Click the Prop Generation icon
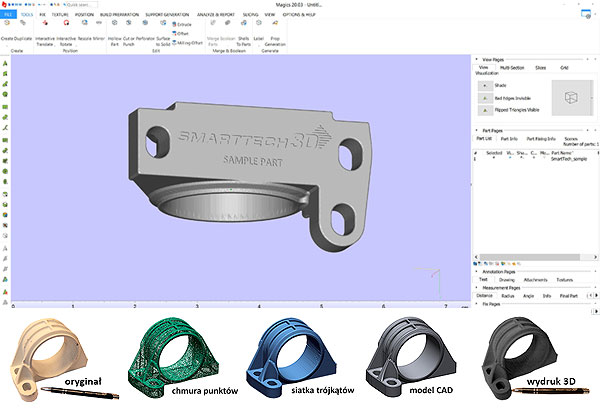Image resolution: width=600 pixels, height=408 pixels. click(275, 23)
